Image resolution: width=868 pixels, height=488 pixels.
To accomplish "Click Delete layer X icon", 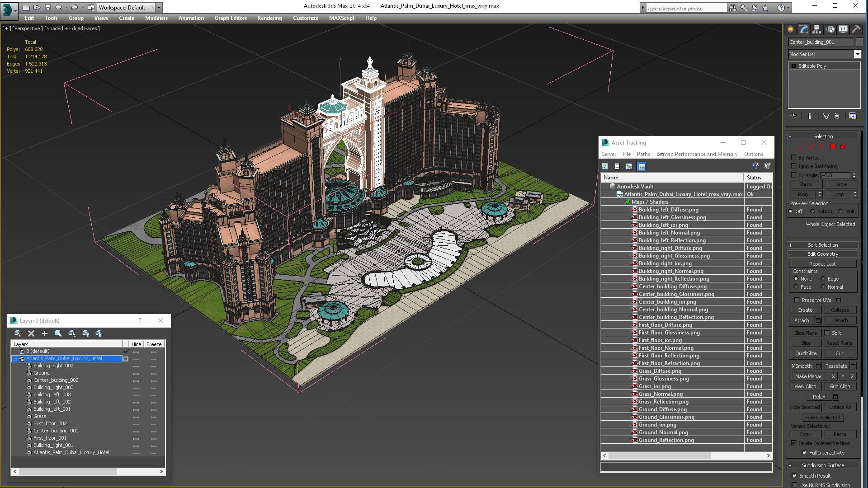I will click(x=31, y=333).
